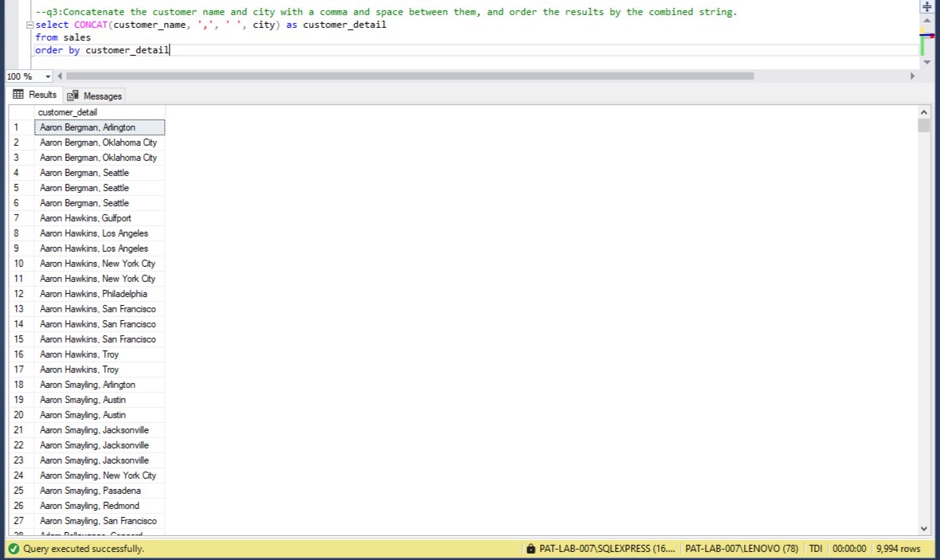Viewport: 940px width, 560px height.
Task: Click editor vertical scrollbar down arrow
Action: pyautogui.click(x=926, y=62)
